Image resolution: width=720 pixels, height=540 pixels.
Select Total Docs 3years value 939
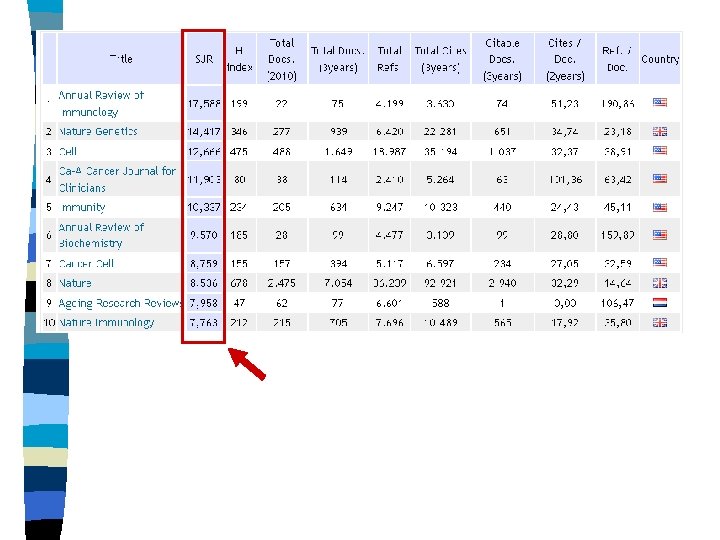[x=338, y=131]
